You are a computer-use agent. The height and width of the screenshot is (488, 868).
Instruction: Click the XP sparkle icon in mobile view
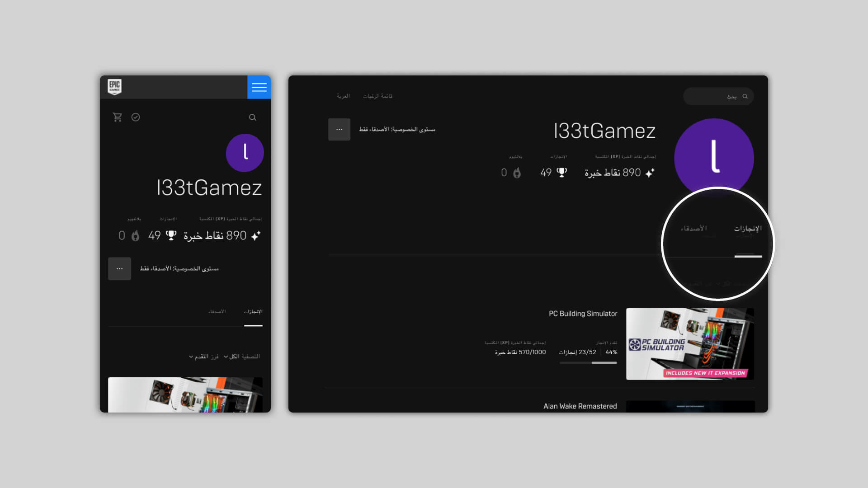256,236
